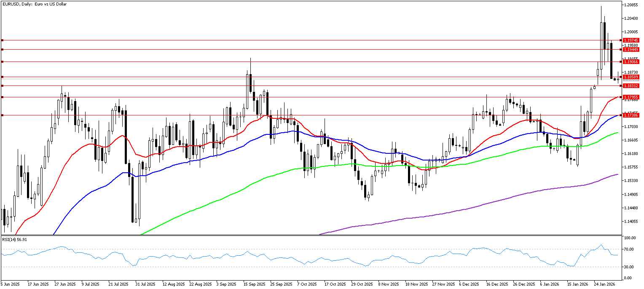Screen dimensions: 644x289
Task: Click the '6 Jan 2026' date label
Action: (x=550, y=284)
